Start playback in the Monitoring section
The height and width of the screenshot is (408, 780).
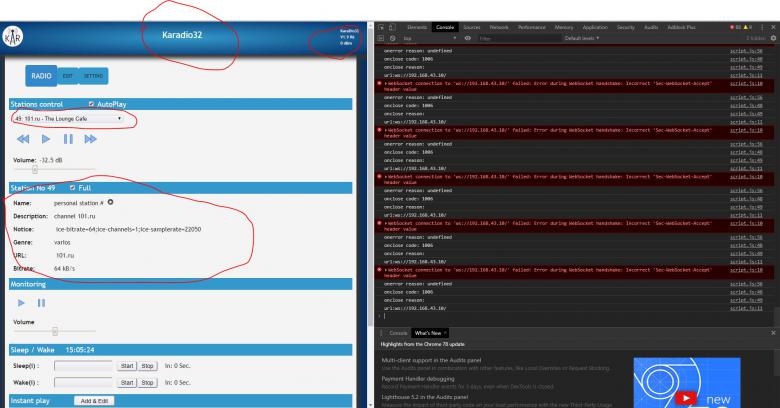pos(21,303)
